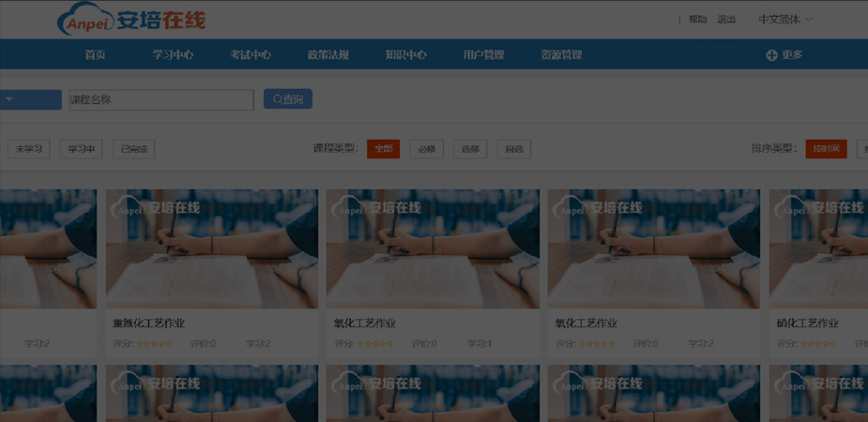
Task: Sort courses with 按时间 button
Action: 827,149
